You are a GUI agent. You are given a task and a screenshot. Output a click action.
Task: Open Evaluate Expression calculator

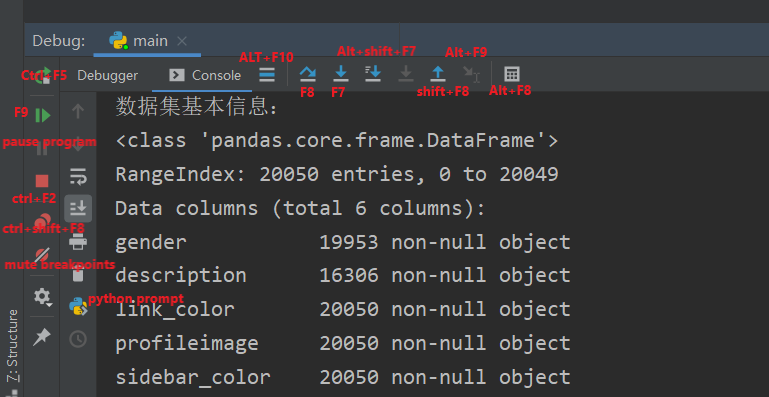512,74
